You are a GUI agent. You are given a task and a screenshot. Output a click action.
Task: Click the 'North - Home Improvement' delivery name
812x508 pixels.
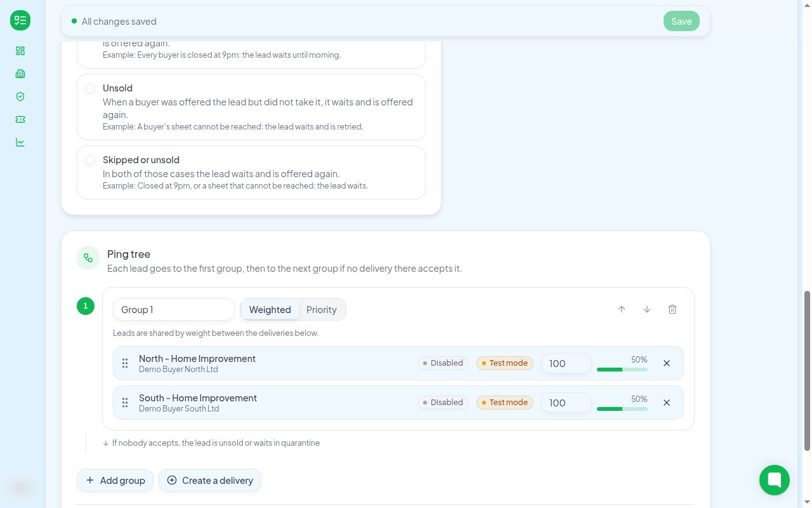pos(197,359)
